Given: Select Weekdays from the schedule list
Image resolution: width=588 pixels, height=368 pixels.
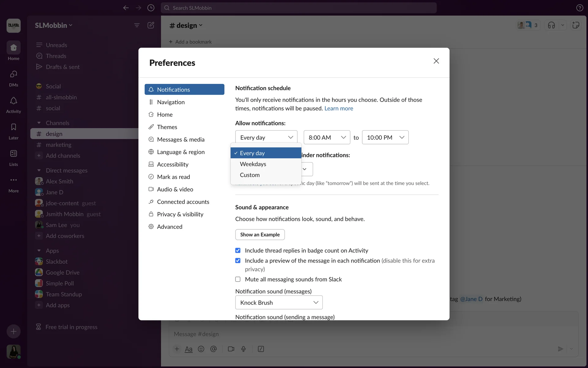Looking at the screenshot, I should 253,164.
